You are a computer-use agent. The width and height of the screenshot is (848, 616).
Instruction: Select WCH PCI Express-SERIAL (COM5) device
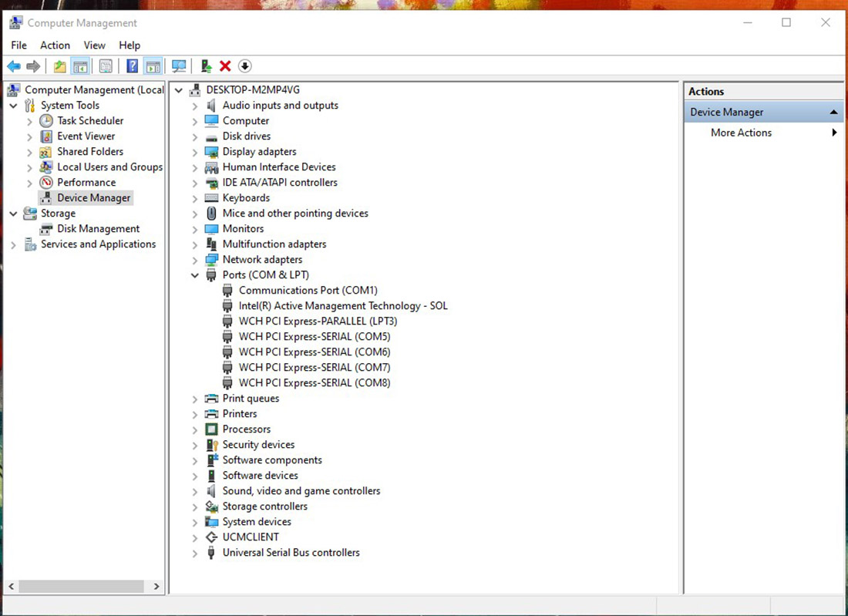click(314, 337)
